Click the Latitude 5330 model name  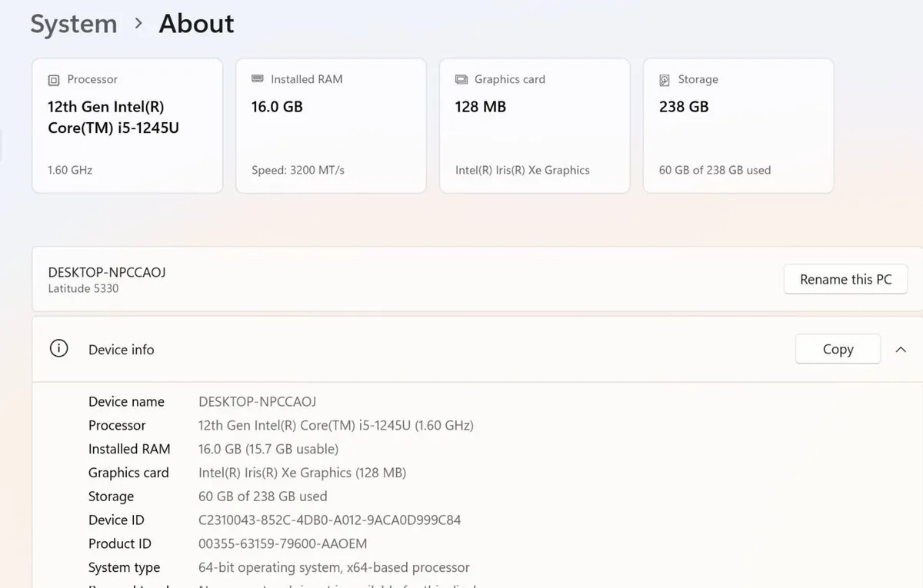point(83,289)
